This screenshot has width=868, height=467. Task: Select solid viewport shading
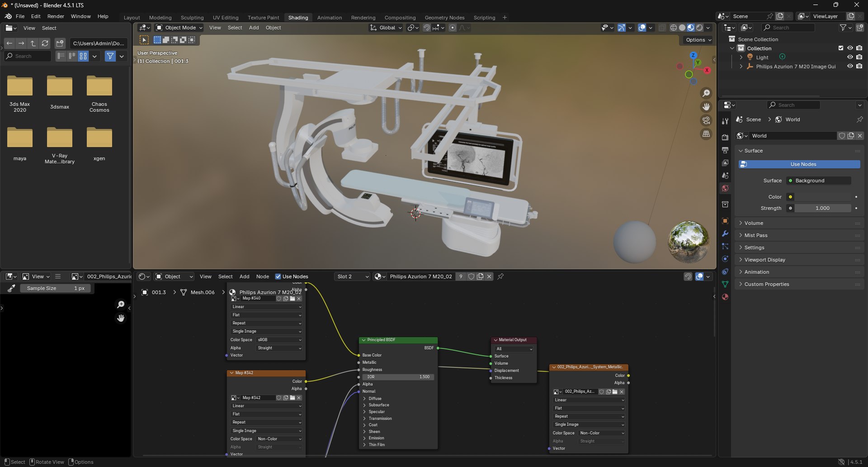682,28
